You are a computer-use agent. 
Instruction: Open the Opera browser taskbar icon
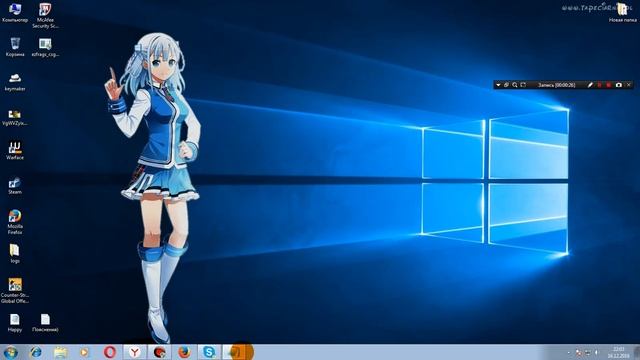[x=109, y=352]
